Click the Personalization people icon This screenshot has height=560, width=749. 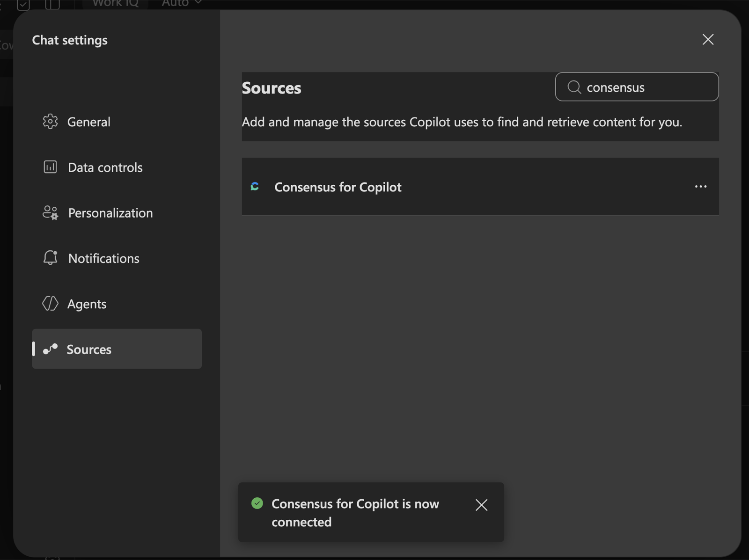tap(50, 213)
